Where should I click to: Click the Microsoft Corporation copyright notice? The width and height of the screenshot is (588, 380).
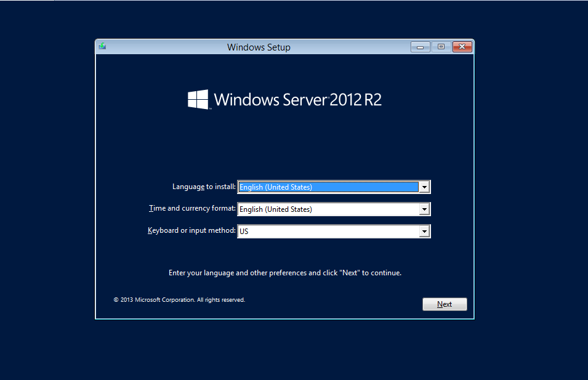click(179, 300)
